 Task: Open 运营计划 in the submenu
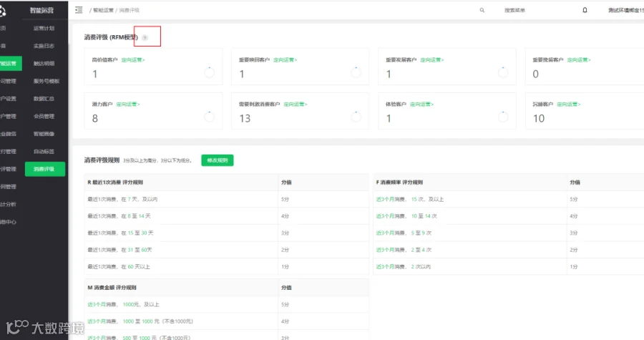[44, 29]
